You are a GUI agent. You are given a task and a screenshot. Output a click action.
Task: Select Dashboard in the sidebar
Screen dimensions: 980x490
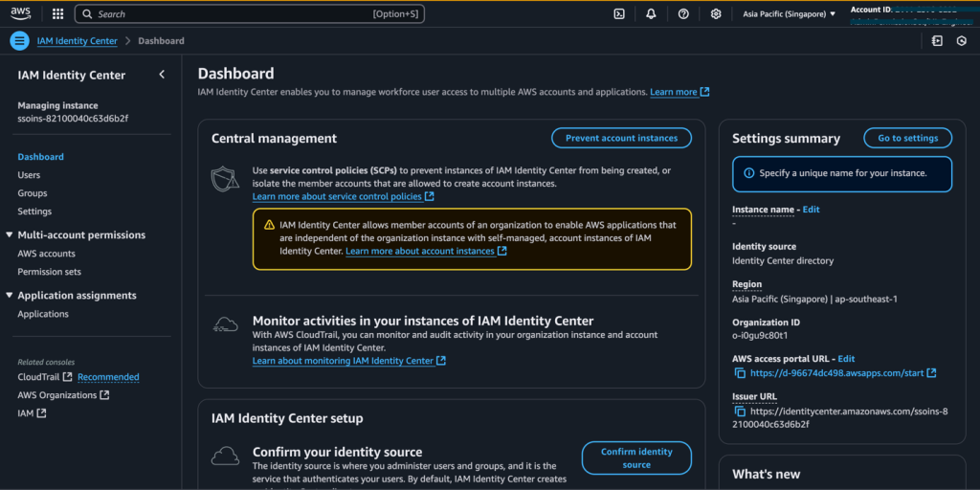[x=40, y=157]
